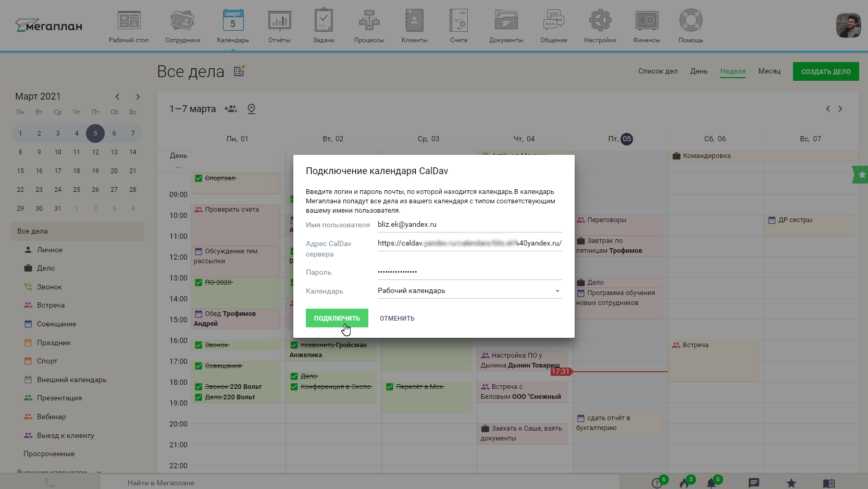868x489 pixels.
Task: Go to previous week with left chevron
Action: click(x=828, y=108)
